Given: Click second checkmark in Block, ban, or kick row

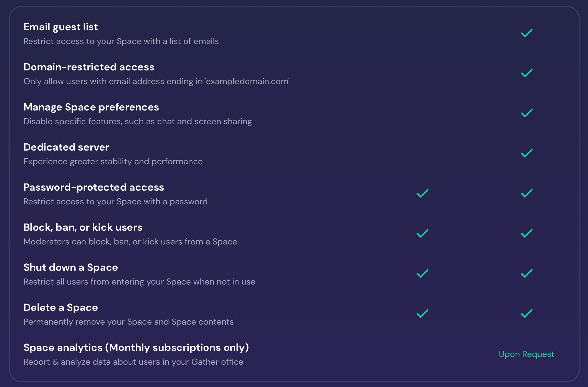Looking at the screenshot, I should (x=526, y=234).
